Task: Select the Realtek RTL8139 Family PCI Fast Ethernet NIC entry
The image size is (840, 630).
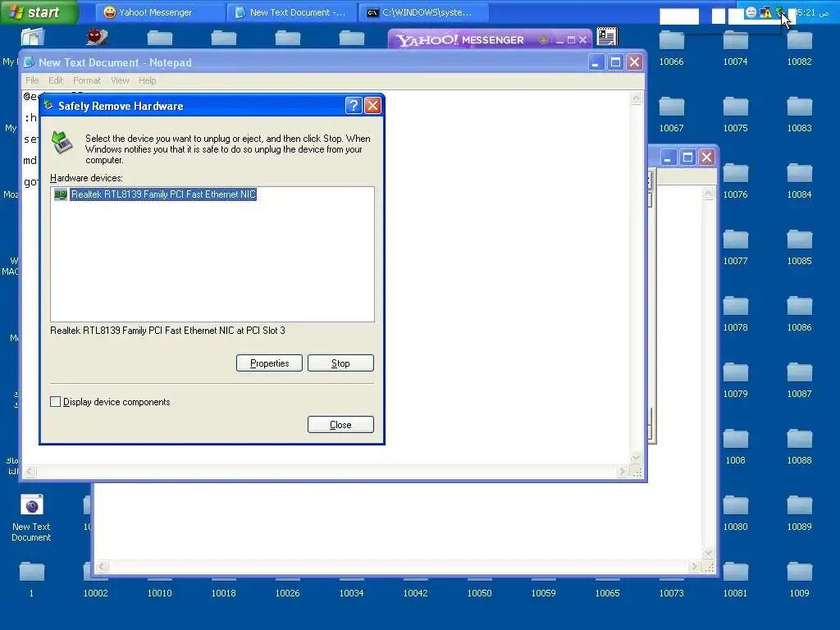Action: click(163, 194)
